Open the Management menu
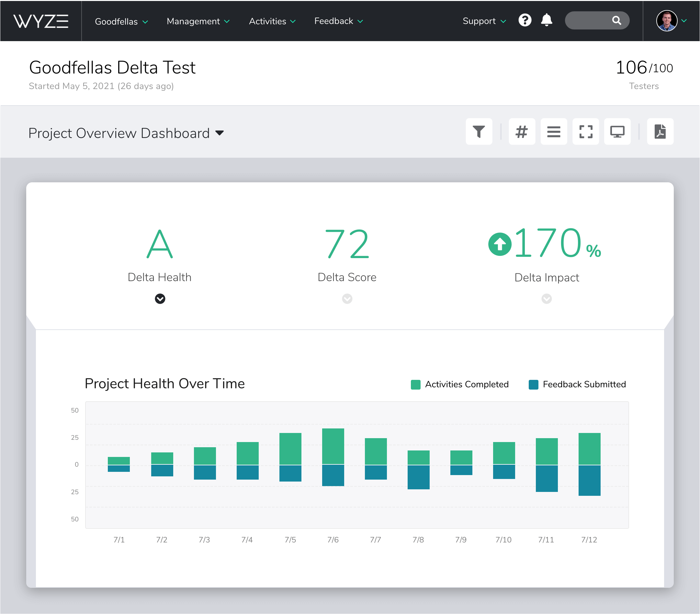The image size is (700, 614). (x=198, y=21)
